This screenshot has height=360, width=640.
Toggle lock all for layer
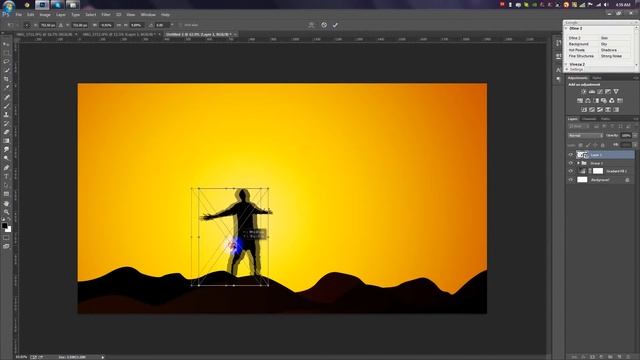pos(602,145)
